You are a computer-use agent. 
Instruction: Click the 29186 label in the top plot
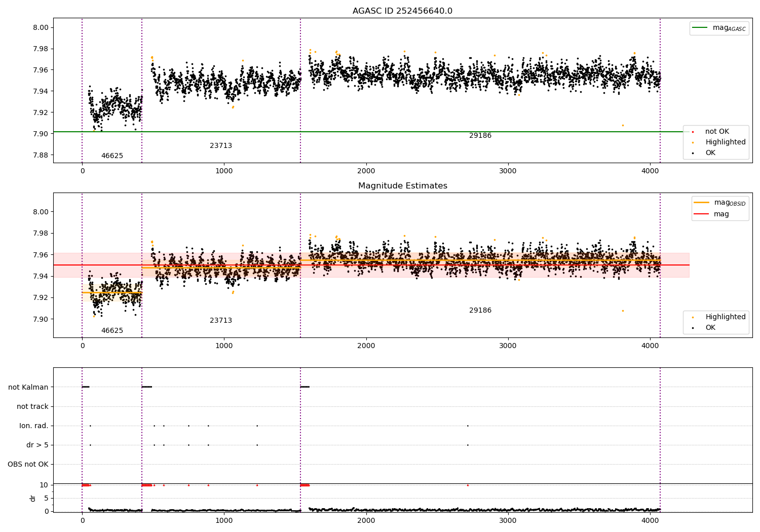click(480, 136)
